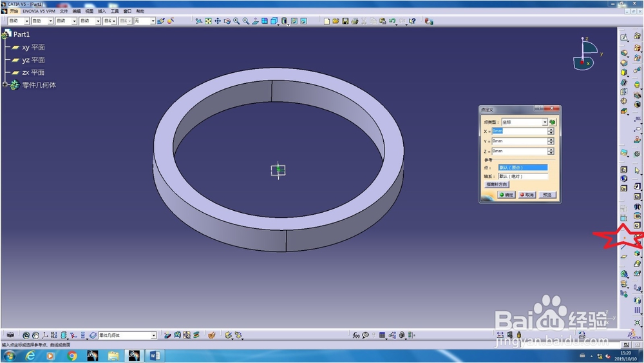Open the 工具 (Tools) menu

point(115,11)
